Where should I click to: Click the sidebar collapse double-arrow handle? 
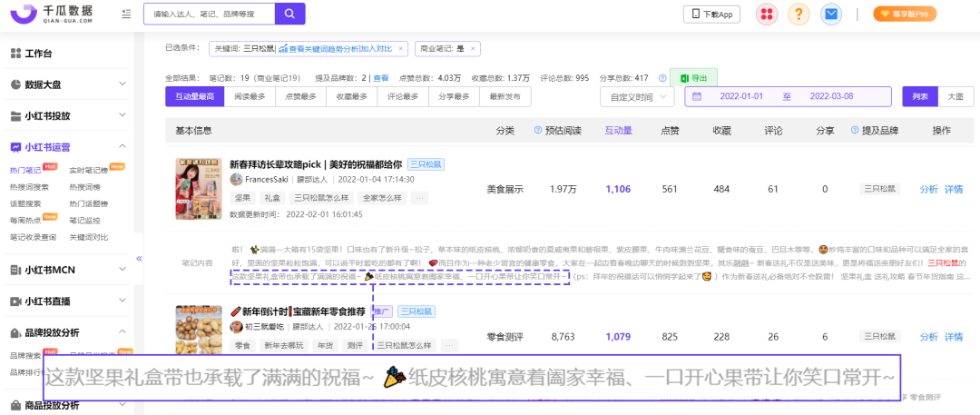[x=139, y=258]
